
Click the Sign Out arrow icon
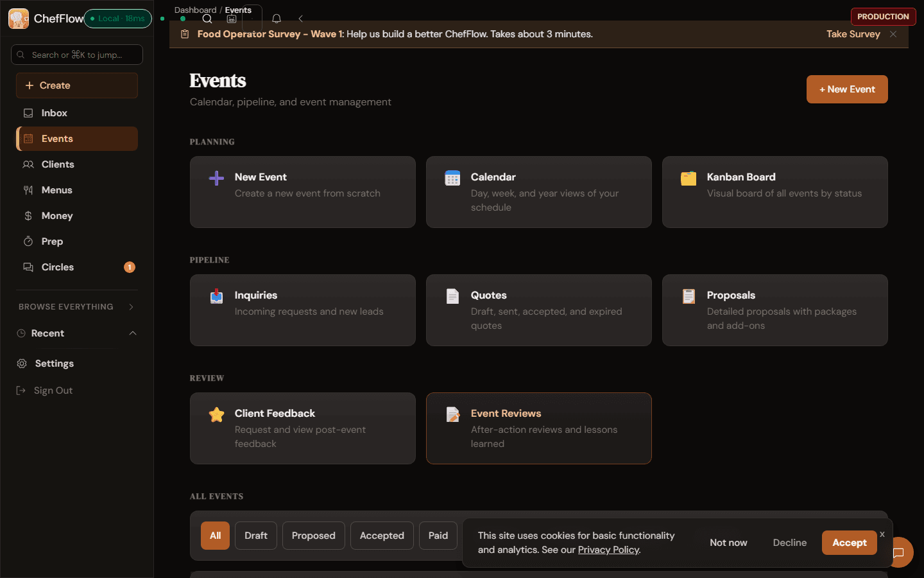coord(21,390)
